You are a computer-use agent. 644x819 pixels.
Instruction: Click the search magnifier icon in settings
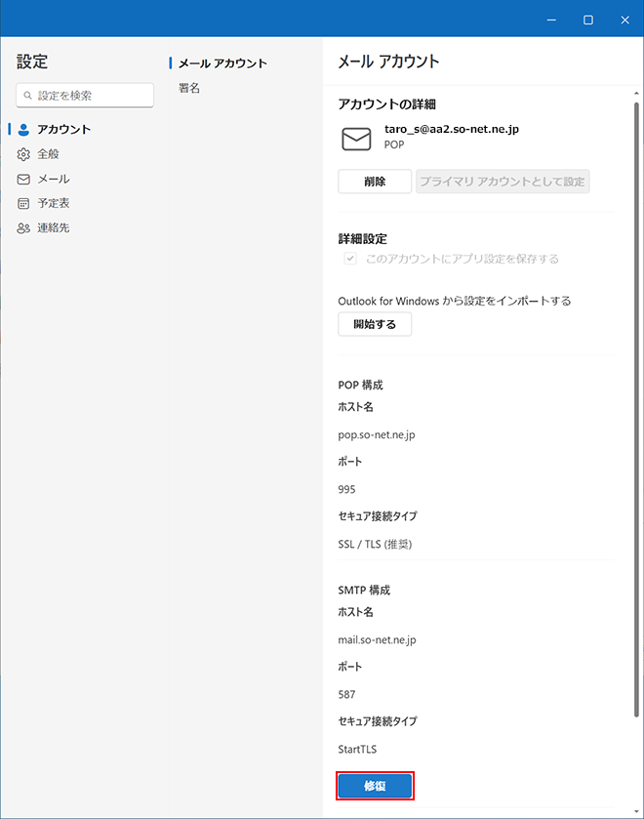[28, 96]
